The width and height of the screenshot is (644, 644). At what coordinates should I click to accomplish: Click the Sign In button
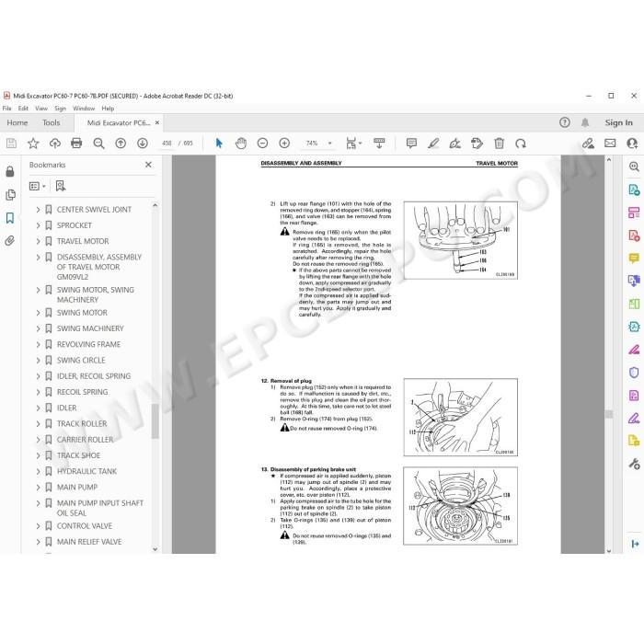point(618,122)
